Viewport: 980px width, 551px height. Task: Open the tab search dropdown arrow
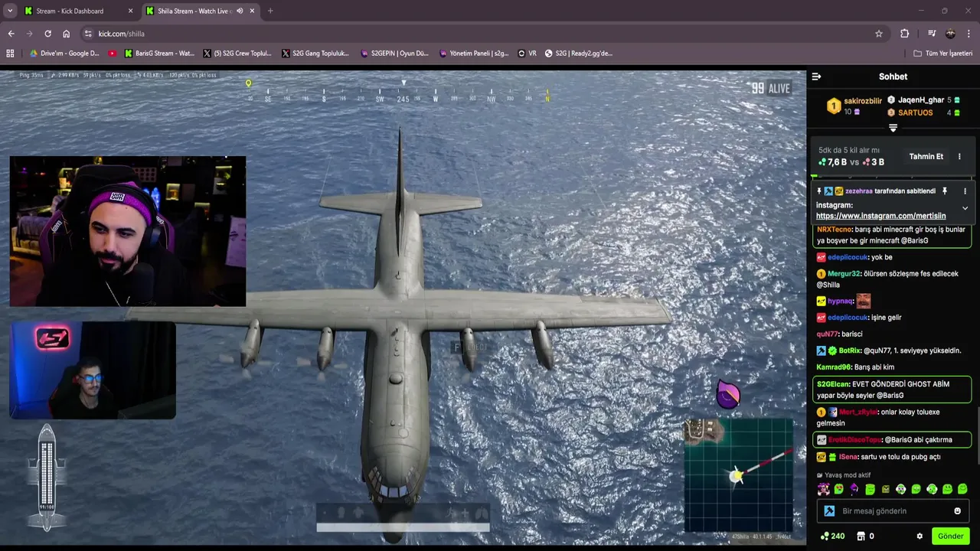(x=9, y=11)
